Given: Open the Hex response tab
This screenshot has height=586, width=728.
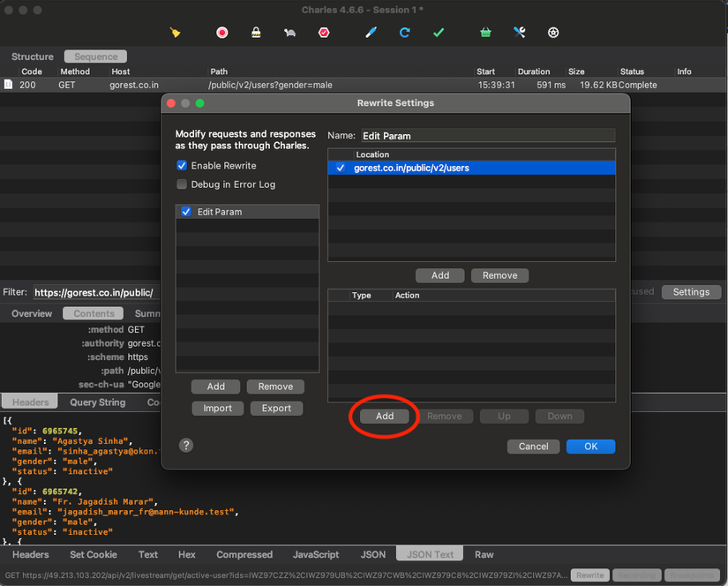Looking at the screenshot, I should (x=187, y=554).
